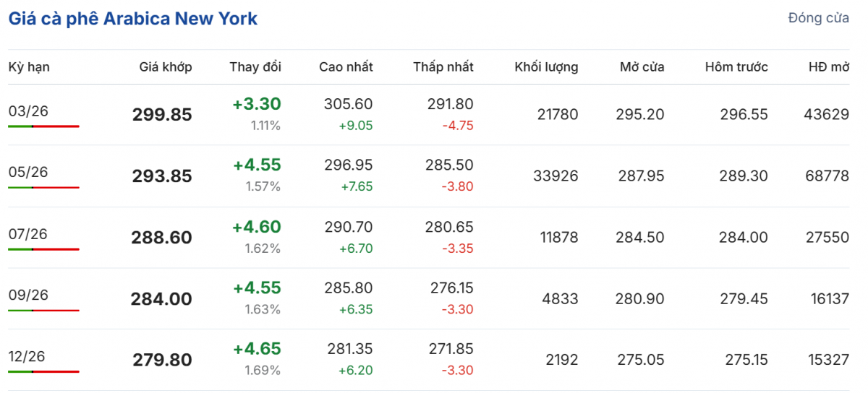Click the Cao nhất column header
The height and width of the screenshot is (393, 868).
(x=346, y=67)
